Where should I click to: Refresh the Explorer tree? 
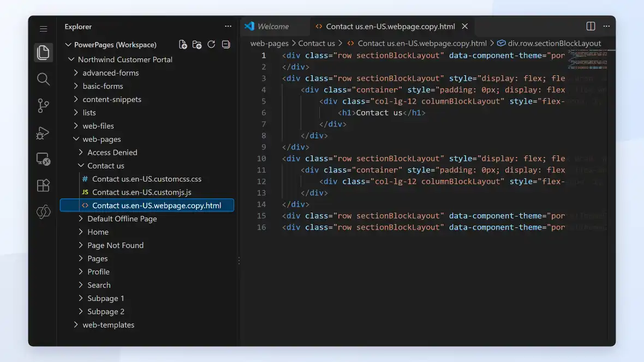tap(211, 44)
